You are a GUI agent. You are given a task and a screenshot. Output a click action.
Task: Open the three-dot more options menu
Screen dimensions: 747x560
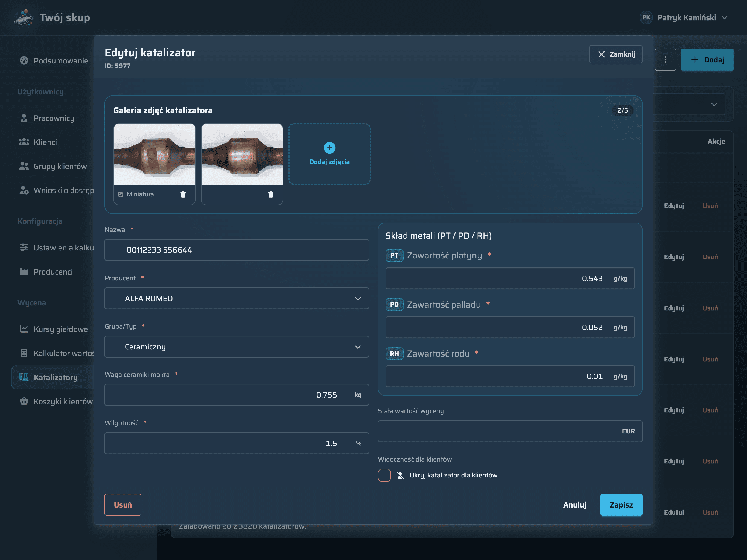(665, 59)
